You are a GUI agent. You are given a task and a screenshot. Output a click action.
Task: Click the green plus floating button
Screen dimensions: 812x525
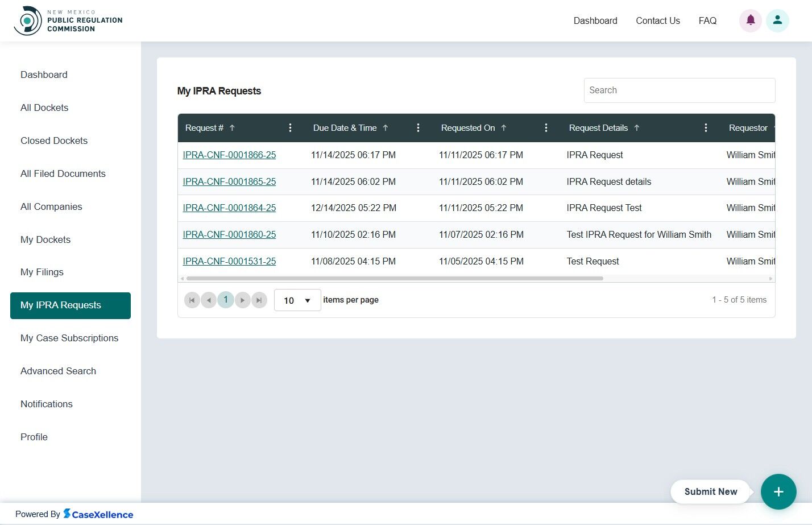coord(778,491)
